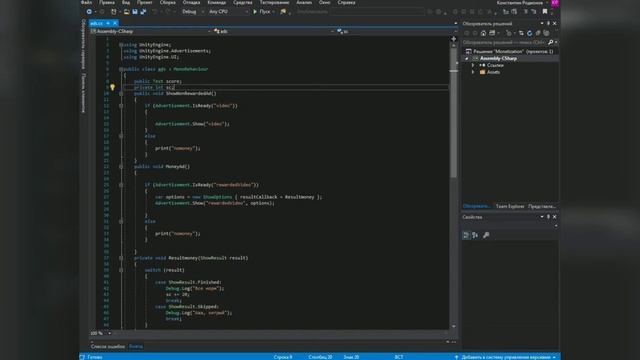Click the Open File folder icon
Screen dimensions: 640x360
[x=127, y=12]
